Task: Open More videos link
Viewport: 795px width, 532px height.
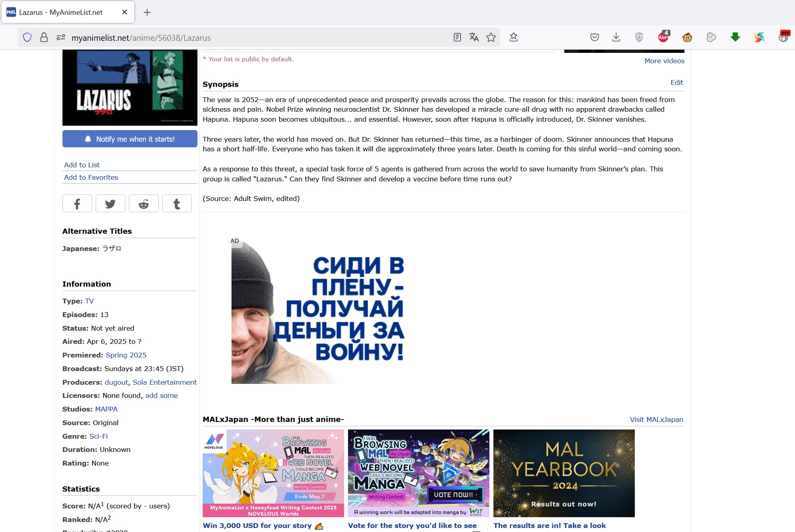Action: click(664, 61)
